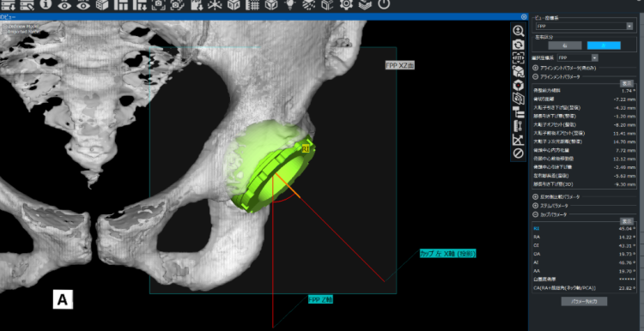
Task: Click the panel layout icon in toolbar
Action: pyautogui.click(x=121, y=4)
